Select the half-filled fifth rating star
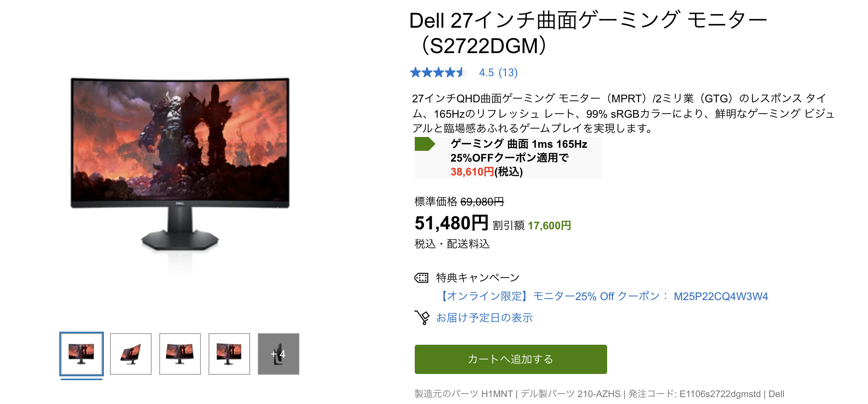This screenshot has height=404, width=868. click(x=461, y=72)
